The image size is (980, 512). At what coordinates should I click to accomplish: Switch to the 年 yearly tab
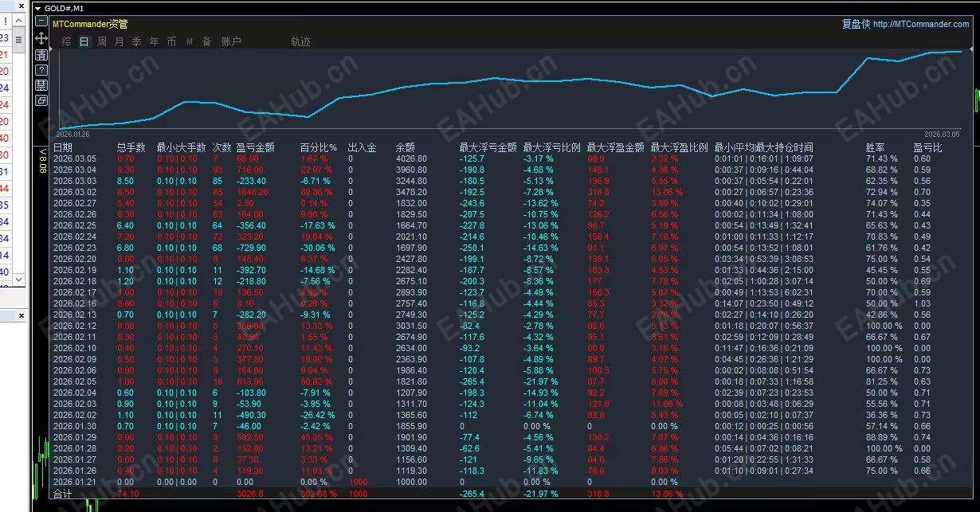(x=155, y=41)
